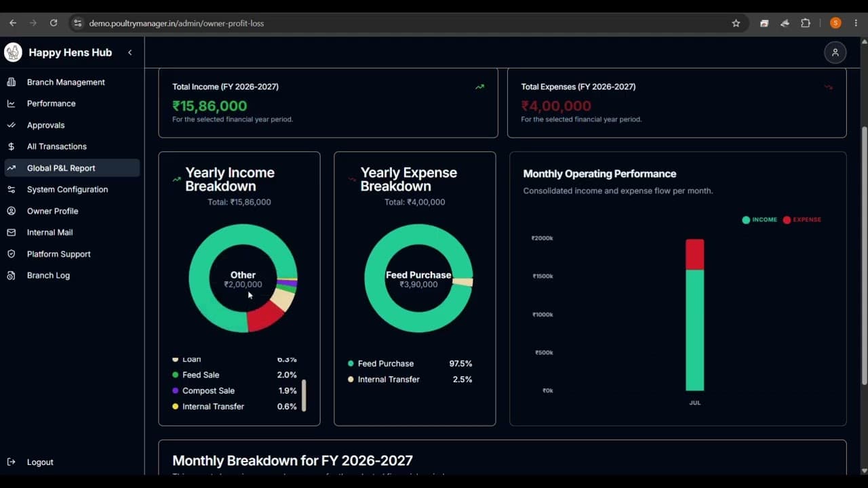Open Platform Support link
The image size is (868, 488).
click(x=58, y=254)
